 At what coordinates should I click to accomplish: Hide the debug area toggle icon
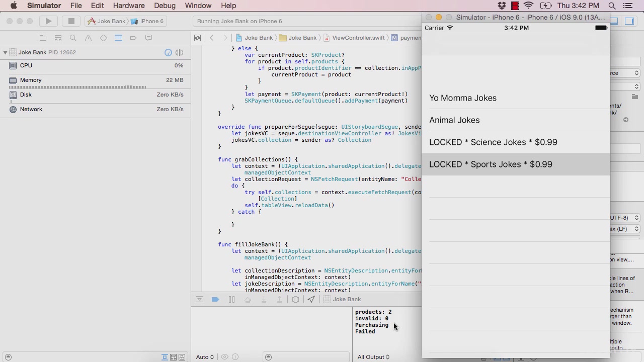pos(199,299)
